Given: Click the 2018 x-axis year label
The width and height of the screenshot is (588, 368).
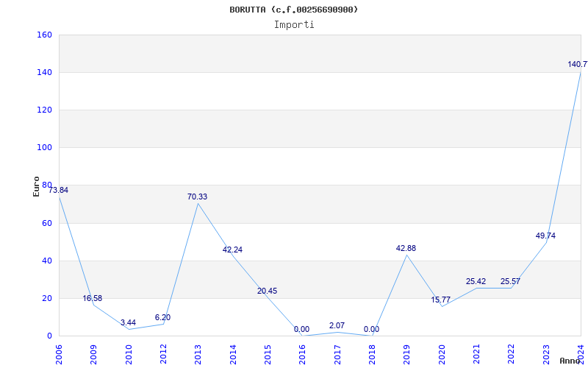Looking at the screenshot, I should tap(372, 355).
